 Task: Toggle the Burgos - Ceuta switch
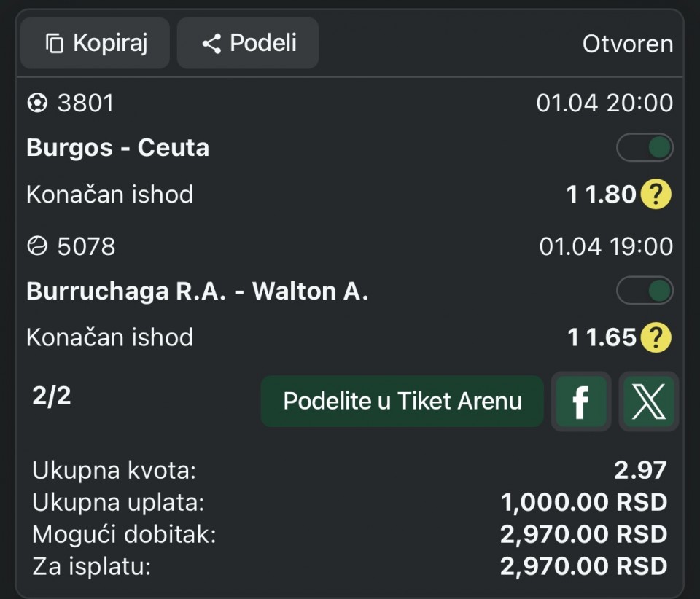tap(645, 148)
